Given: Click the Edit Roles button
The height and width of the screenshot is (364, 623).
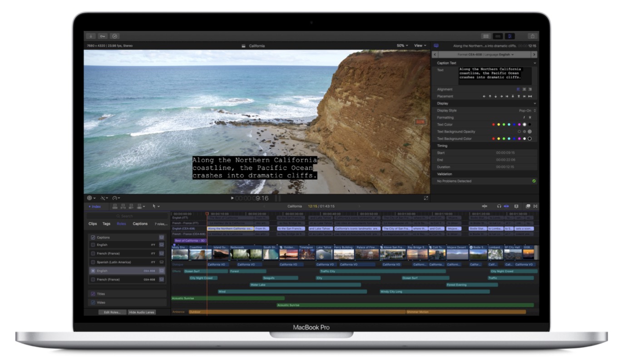Looking at the screenshot, I should (x=112, y=312).
